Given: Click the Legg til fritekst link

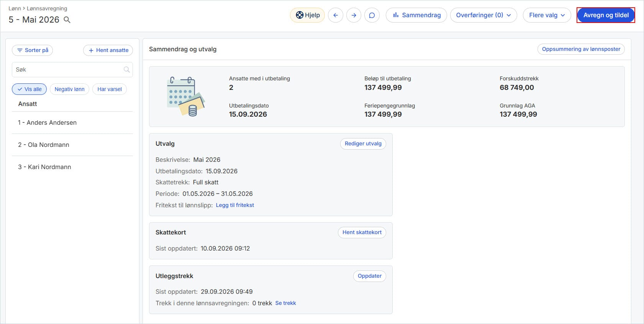Looking at the screenshot, I should [235, 205].
